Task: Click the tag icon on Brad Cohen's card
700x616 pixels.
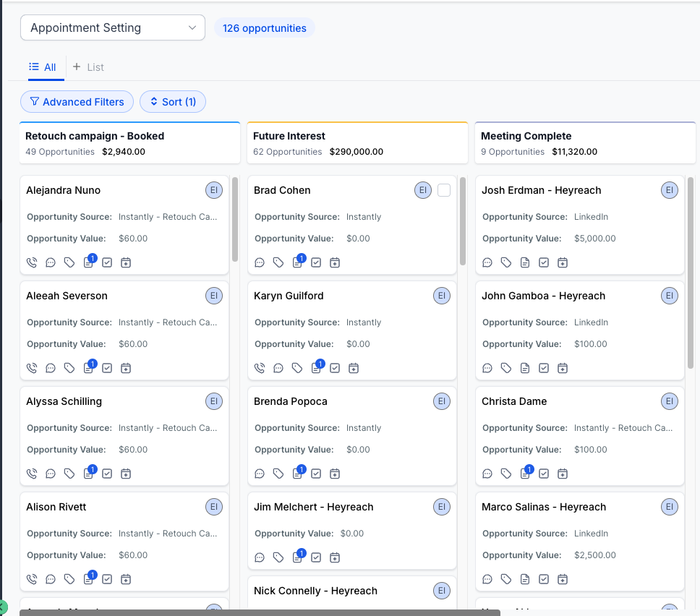Action: tap(278, 262)
